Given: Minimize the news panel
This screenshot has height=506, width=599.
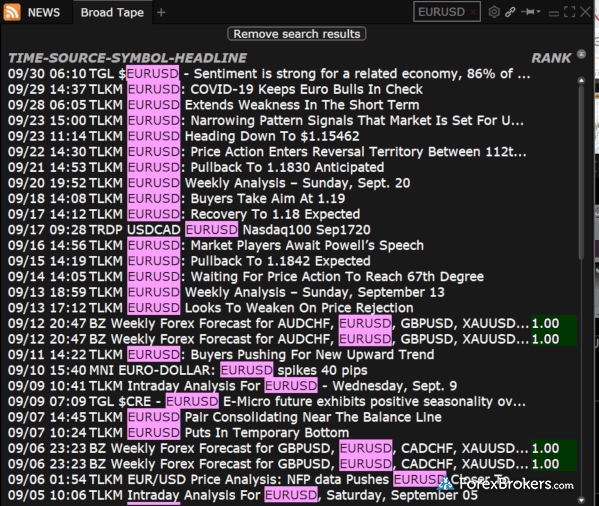Looking at the screenshot, I should tap(554, 14).
